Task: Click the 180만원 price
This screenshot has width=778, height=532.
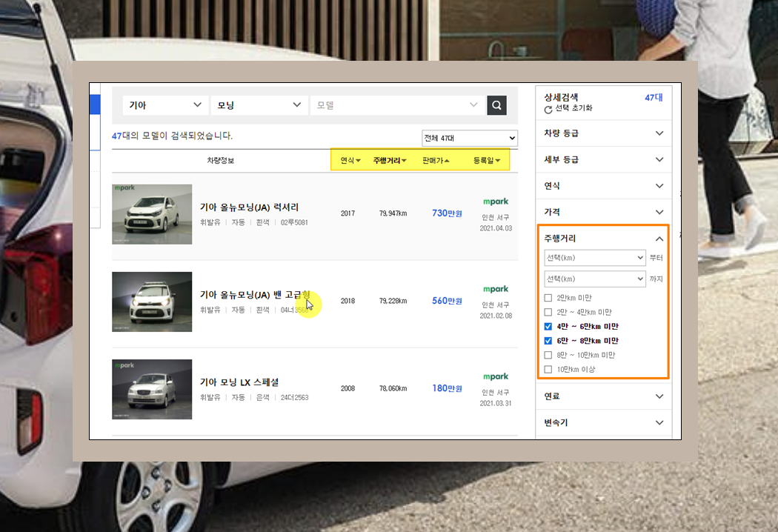Action: coord(447,388)
